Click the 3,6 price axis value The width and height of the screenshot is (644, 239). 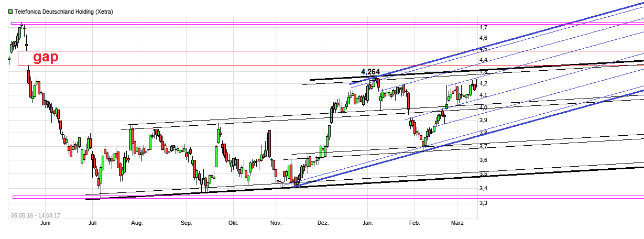[x=483, y=160]
